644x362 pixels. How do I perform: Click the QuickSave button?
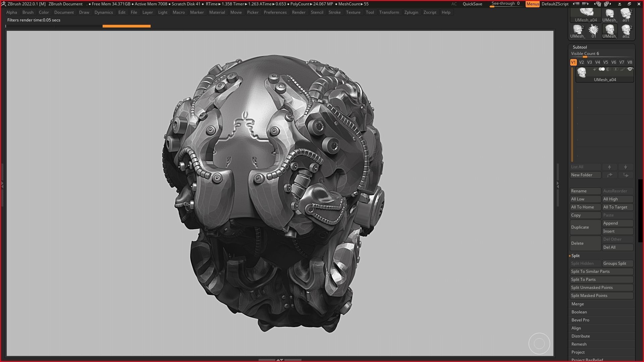[472, 4]
